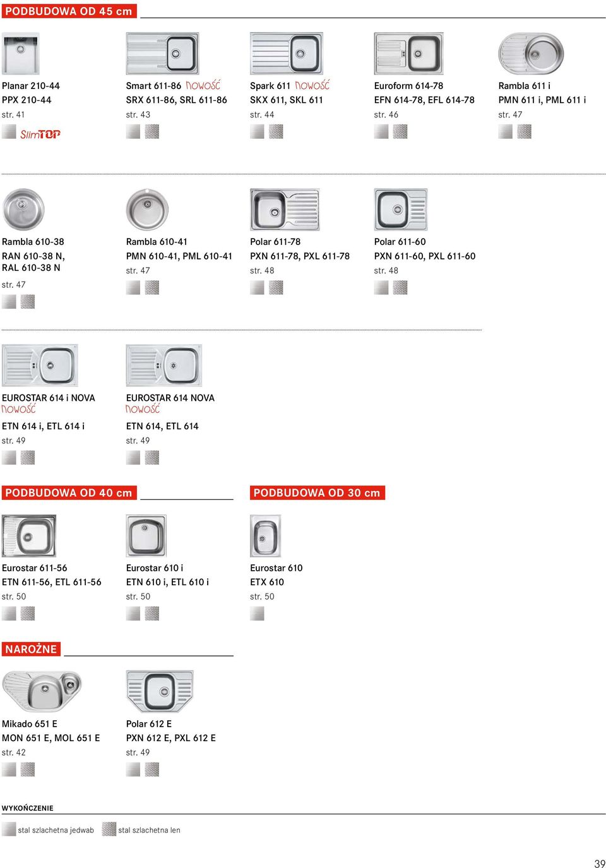Viewport: 606px width, 868px height.
Task: Click the EUROSTAR 614 NOVA product name
Action: click(170, 398)
